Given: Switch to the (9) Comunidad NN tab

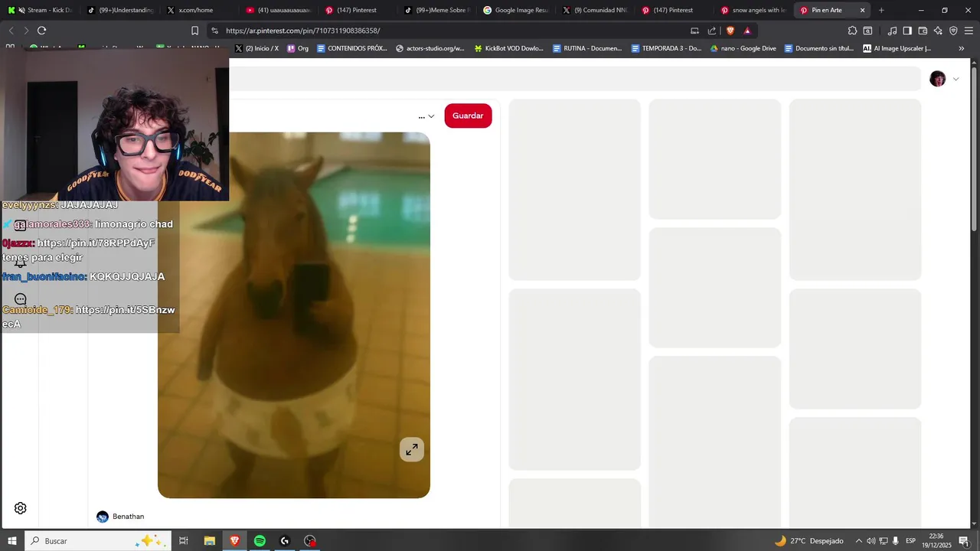Looking at the screenshot, I should point(595,10).
